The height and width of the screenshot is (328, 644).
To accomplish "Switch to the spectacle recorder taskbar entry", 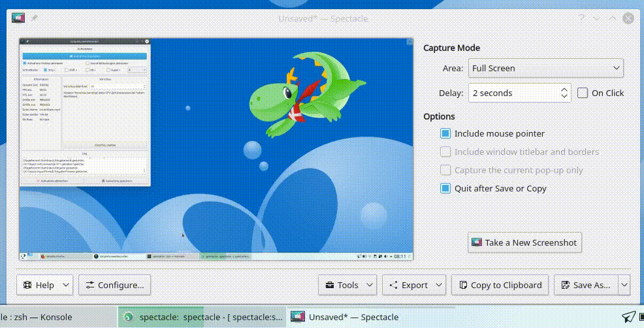I will tap(202, 317).
